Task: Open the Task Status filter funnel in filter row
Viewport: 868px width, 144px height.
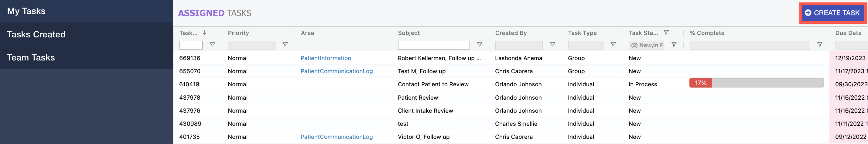Action: (x=674, y=45)
